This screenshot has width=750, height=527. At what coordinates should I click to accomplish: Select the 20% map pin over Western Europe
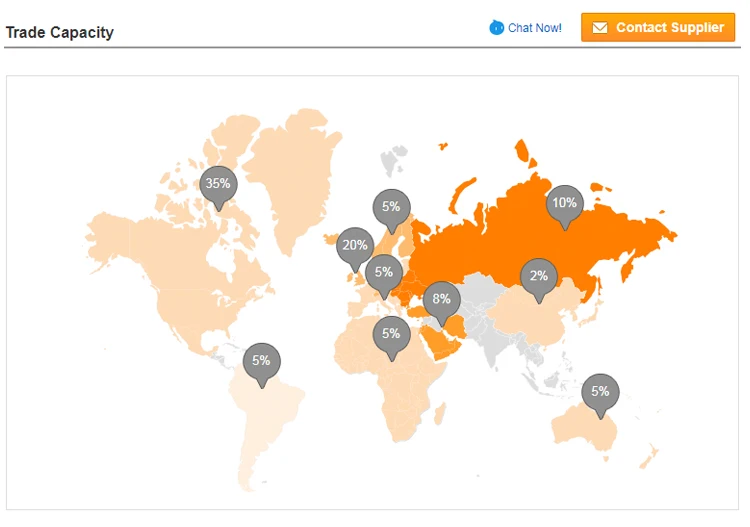click(355, 248)
